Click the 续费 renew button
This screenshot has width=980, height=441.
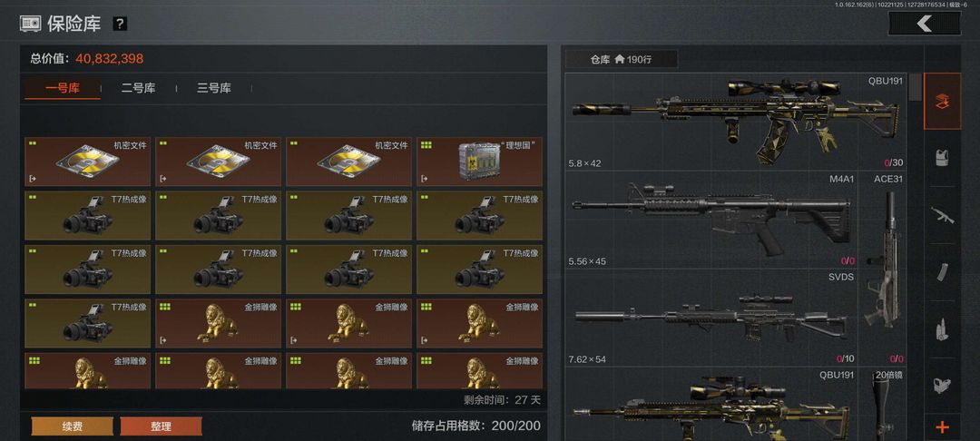pos(73,426)
